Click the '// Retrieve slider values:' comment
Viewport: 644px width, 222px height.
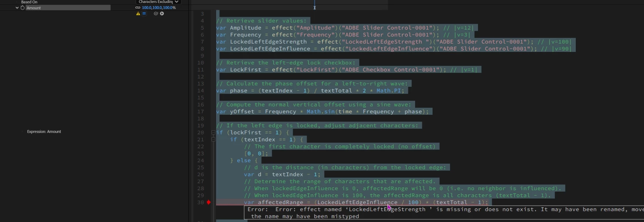(x=262, y=21)
